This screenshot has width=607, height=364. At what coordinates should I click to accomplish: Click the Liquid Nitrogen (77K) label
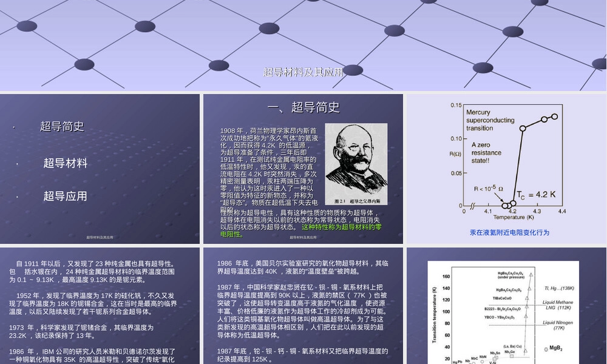558,325
